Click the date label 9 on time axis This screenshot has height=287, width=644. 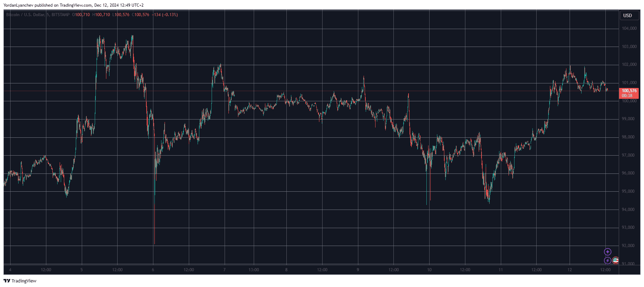(x=358, y=270)
